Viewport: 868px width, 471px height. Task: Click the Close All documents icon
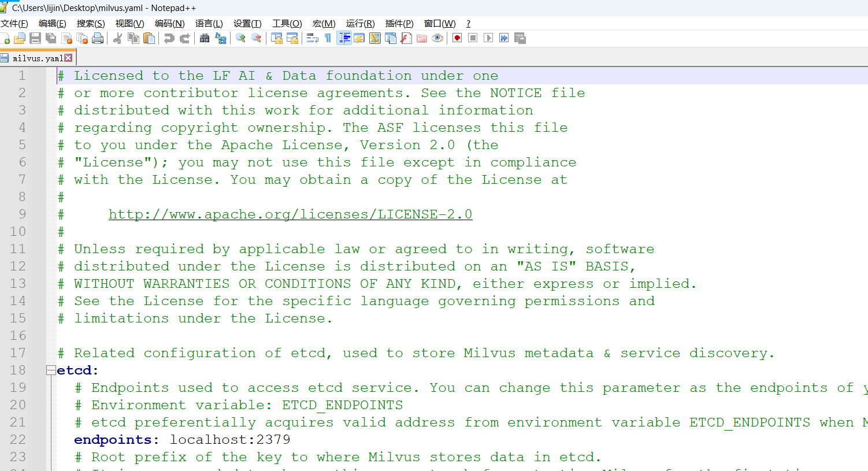pyautogui.click(x=83, y=38)
